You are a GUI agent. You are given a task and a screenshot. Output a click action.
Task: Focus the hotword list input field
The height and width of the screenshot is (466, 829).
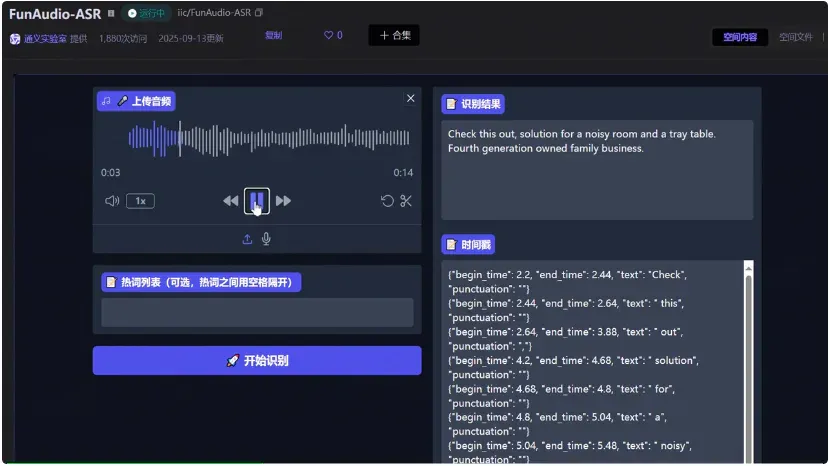(x=257, y=312)
